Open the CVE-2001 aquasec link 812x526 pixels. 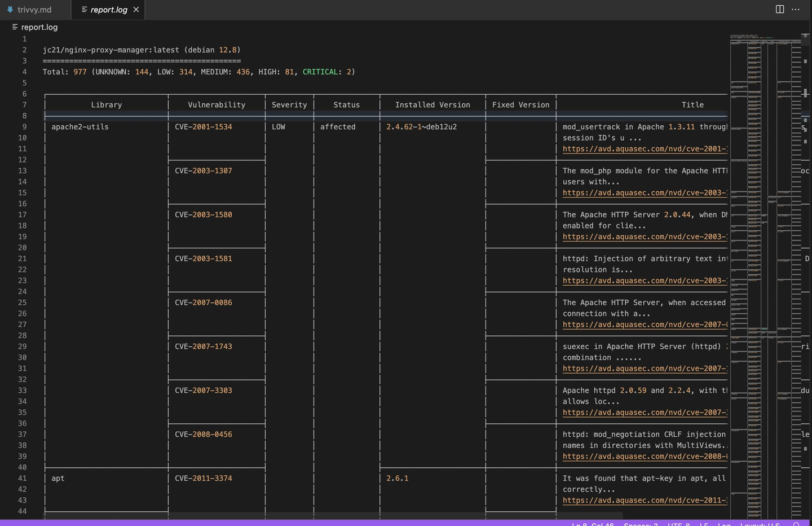click(643, 148)
